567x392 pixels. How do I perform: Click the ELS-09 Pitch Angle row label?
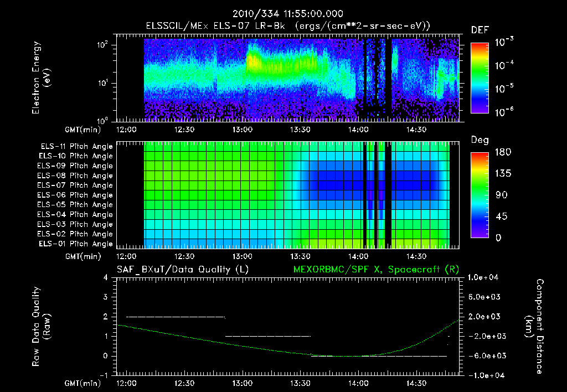75,166
